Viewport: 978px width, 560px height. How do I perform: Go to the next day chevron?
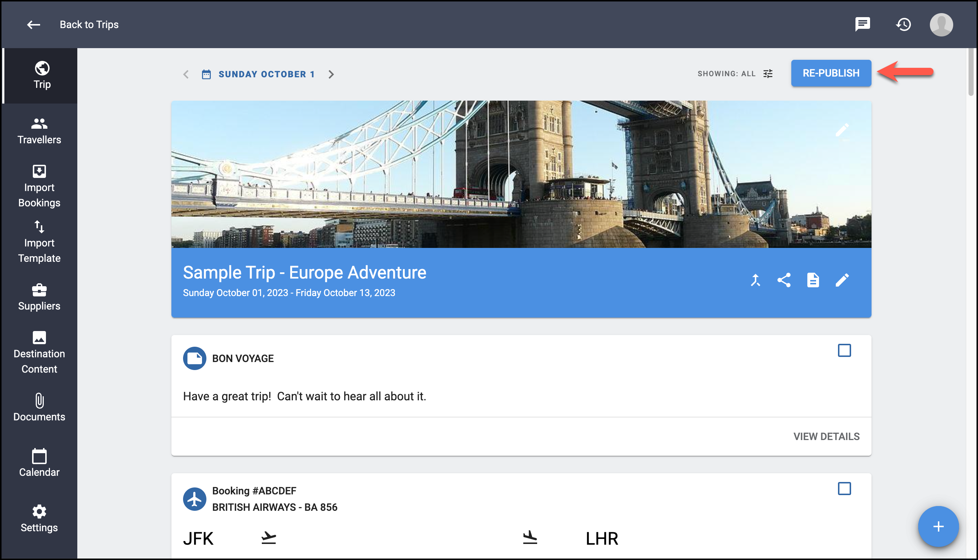[331, 74]
